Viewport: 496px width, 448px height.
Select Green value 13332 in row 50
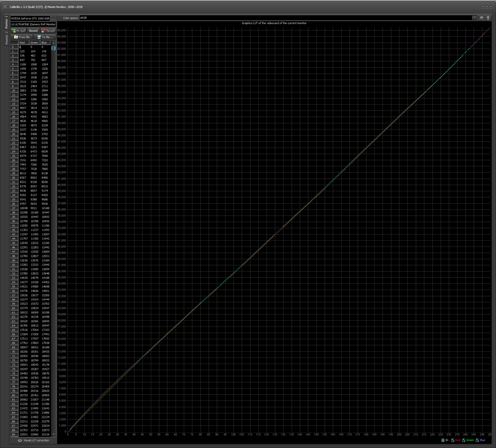point(35,265)
